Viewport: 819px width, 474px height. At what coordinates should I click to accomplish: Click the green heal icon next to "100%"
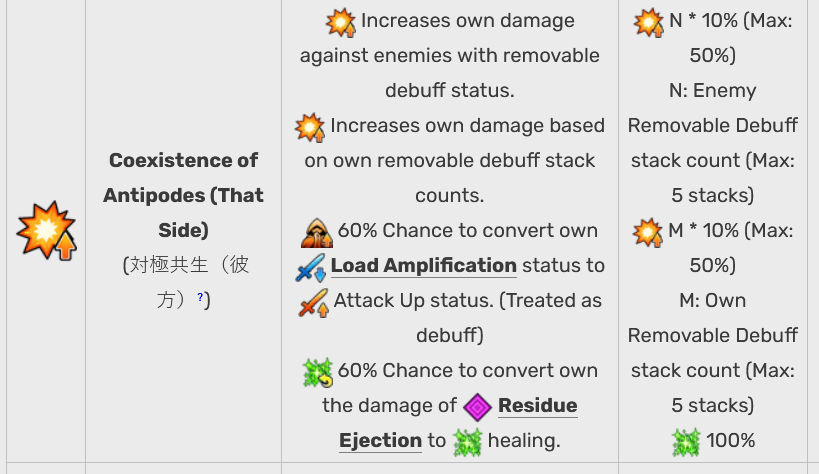(x=686, y=443)
